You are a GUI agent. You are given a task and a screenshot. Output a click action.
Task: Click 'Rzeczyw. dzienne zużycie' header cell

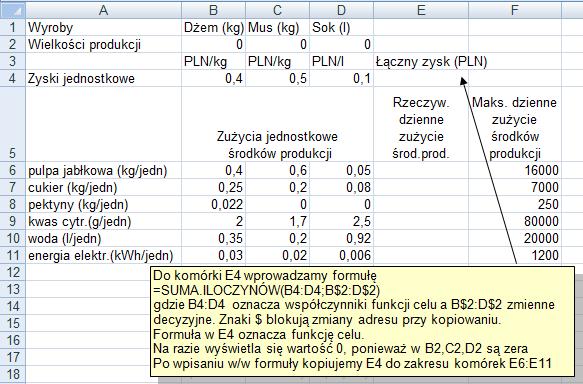[421, 124]
